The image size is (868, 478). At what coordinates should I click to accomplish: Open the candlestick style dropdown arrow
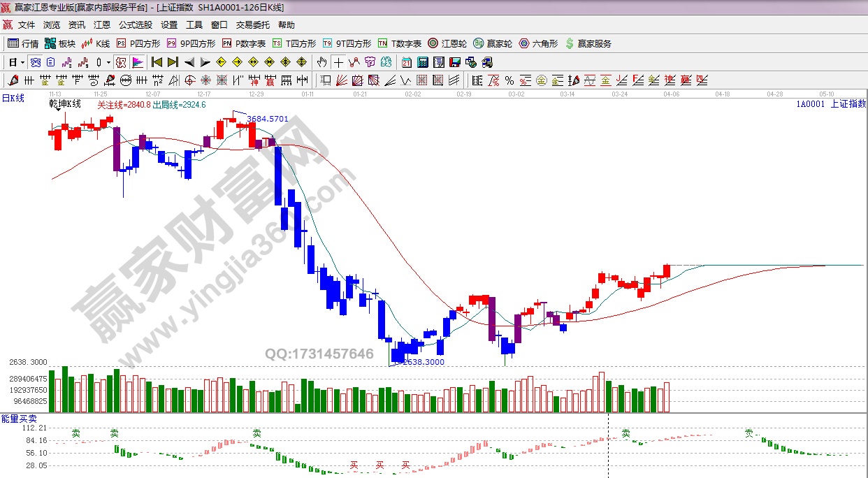(x=108, y=62)
